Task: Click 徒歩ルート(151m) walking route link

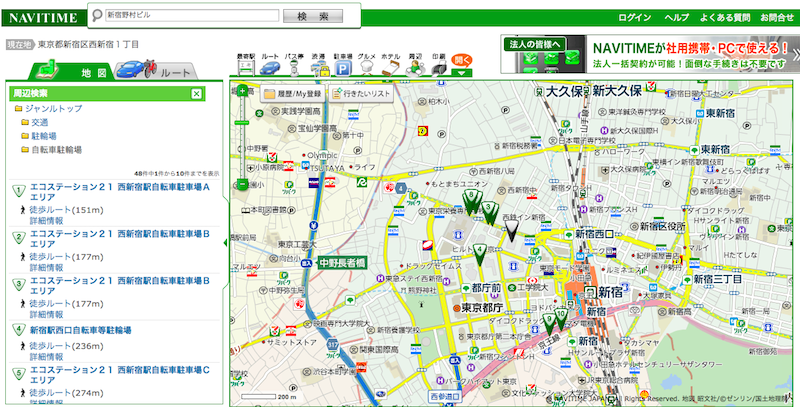Action: (x=66, y=210)
